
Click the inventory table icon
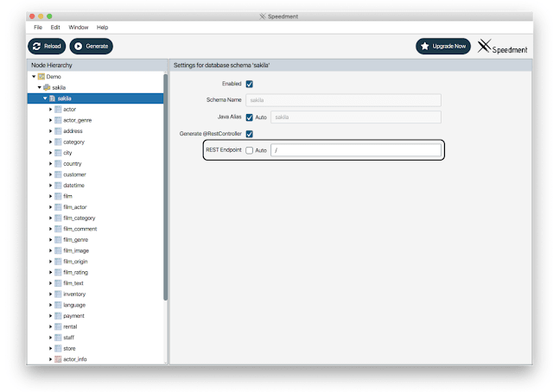58,294
